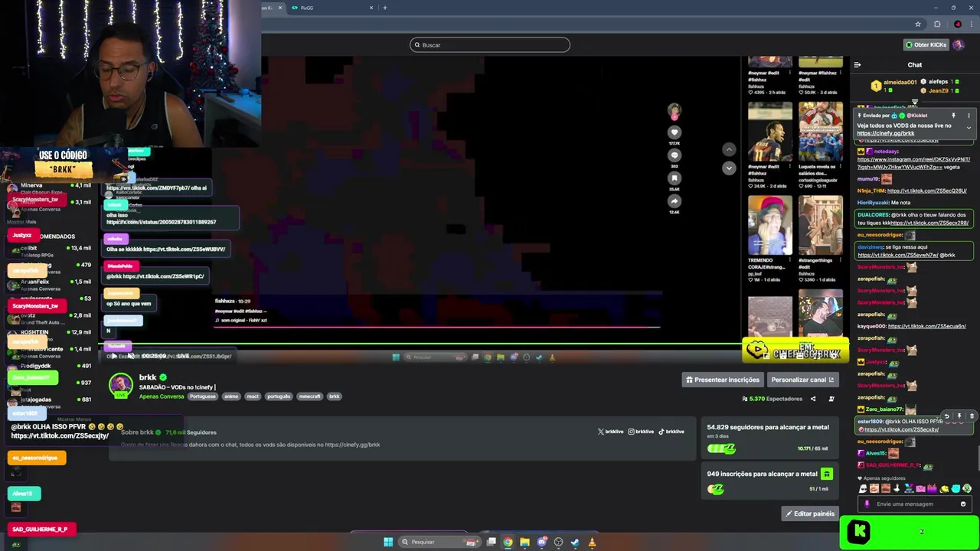The height and width of the screenshot is (551, 980).
Task: Open N1nja_THM's TikTok link
Action: [927, 191]
